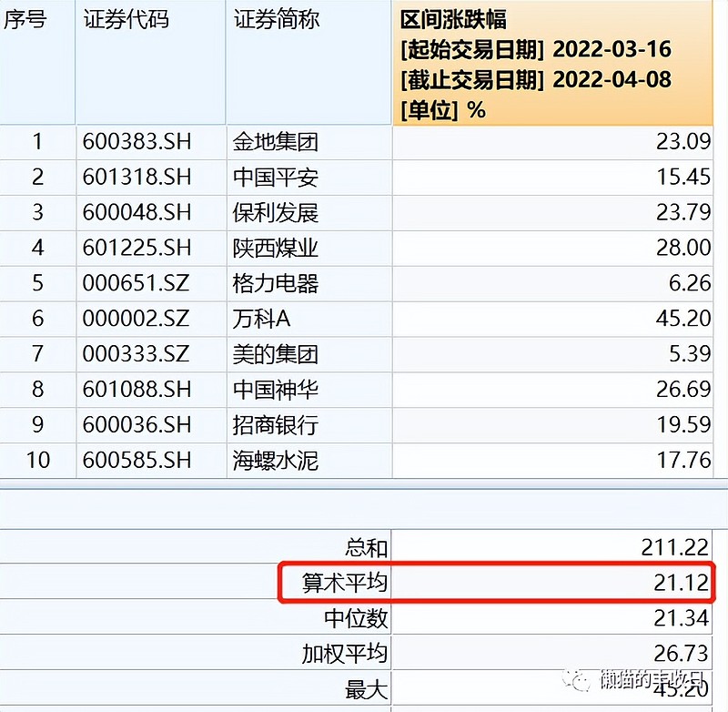Select row number 10 cell
Screen dimensions: 728x712
(x=37, y=460)
